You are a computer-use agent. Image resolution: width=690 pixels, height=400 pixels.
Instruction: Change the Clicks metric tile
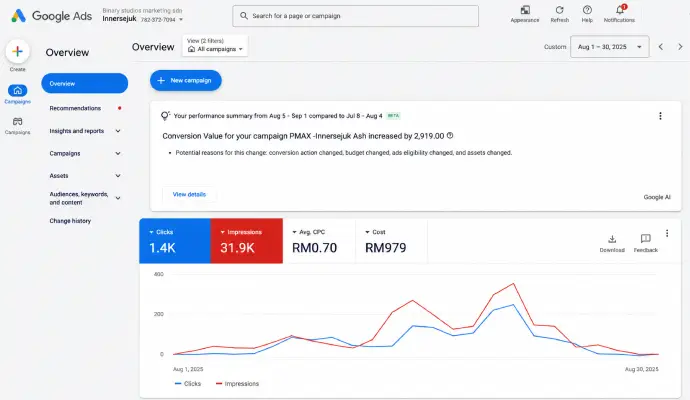click(175, 241)
